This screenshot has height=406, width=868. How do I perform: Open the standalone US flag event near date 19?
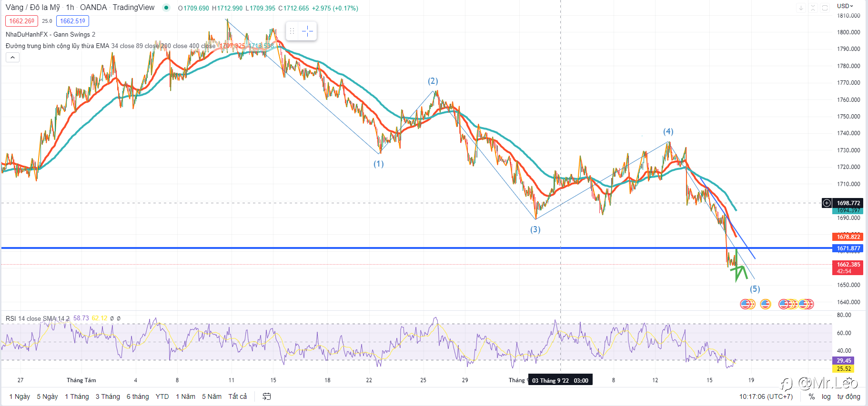click(766, 304)
